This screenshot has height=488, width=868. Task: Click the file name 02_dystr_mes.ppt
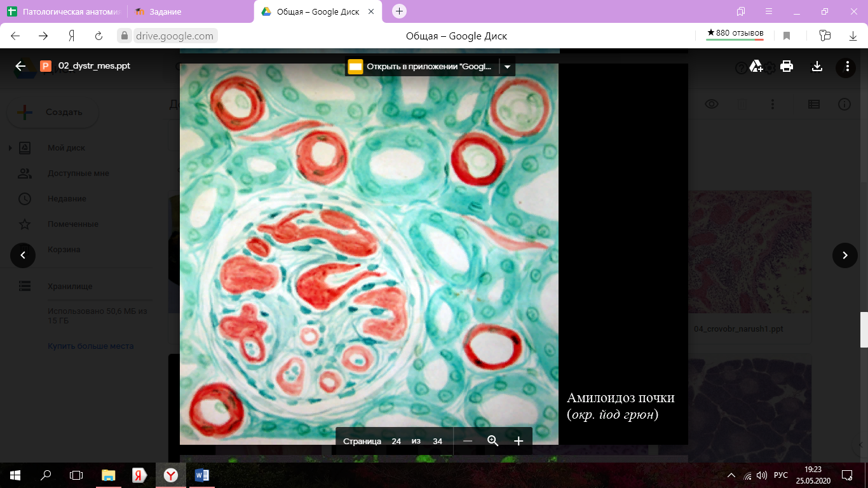pos(94,66)
